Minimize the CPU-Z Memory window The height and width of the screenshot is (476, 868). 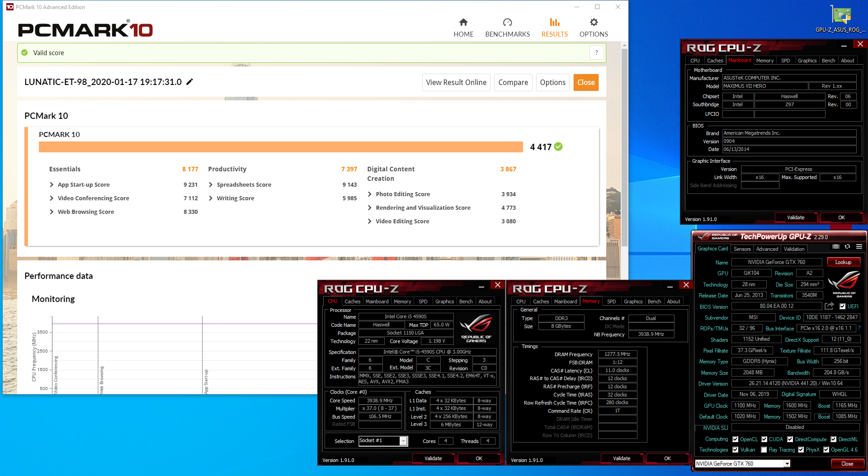pos(670,286)
